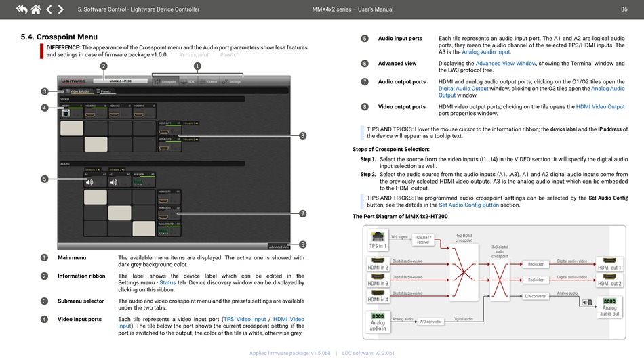Click the HDBaseT receiver box in the diagram
This screenshot has height=361, width=644.
click(423, 240)
